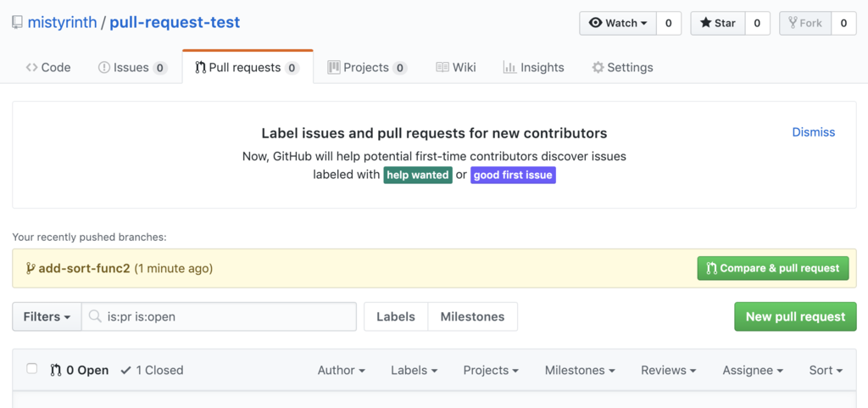This screenshot has width=868, height=408.
Task: Click the branch icon next to add-sort-func2
Action: click(30, 268)
